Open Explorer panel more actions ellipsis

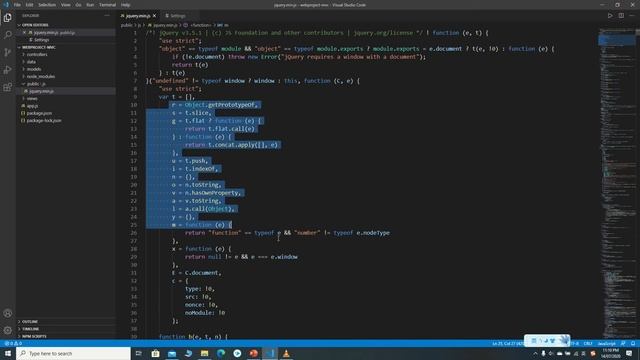[107, 16]
